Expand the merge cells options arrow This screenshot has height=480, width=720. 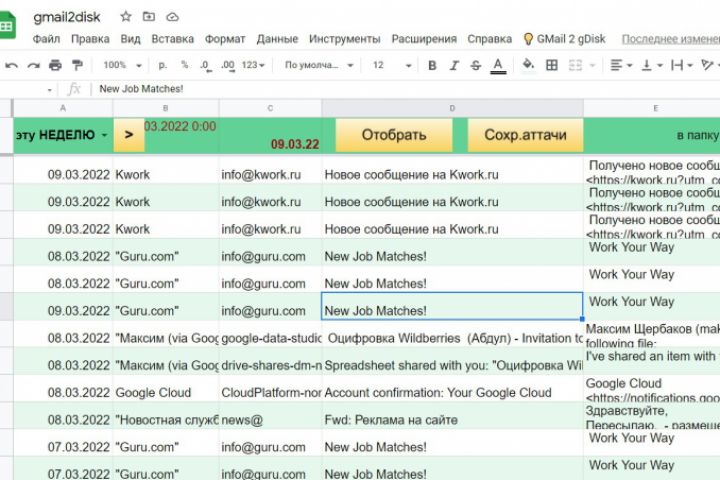[x=592, y=66]
